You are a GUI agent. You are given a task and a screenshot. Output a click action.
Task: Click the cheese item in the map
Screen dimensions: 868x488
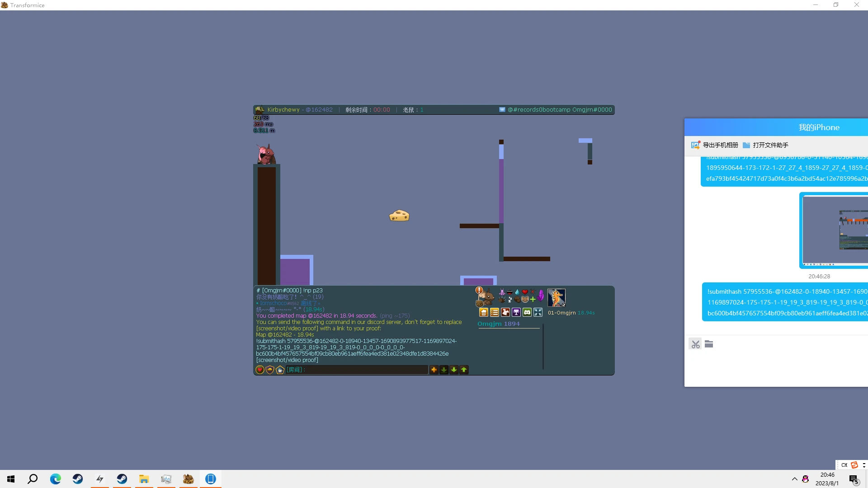399,216
